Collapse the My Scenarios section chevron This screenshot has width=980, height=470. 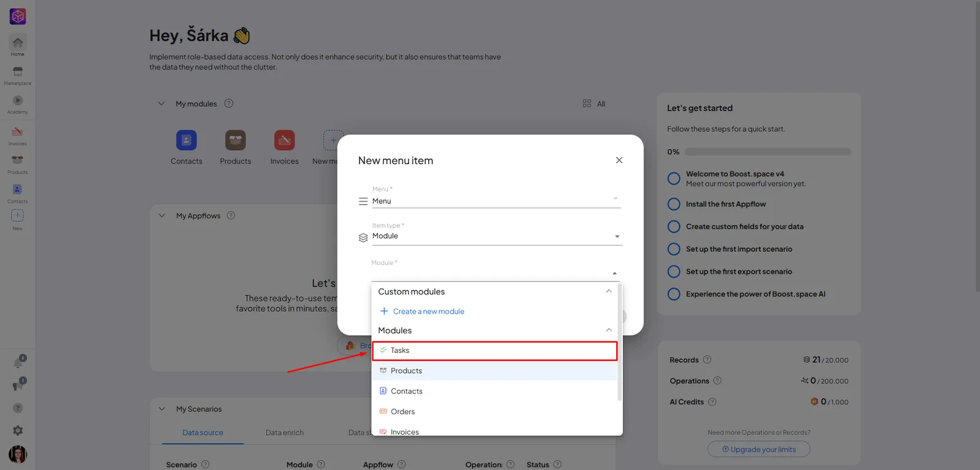(162, 409)
